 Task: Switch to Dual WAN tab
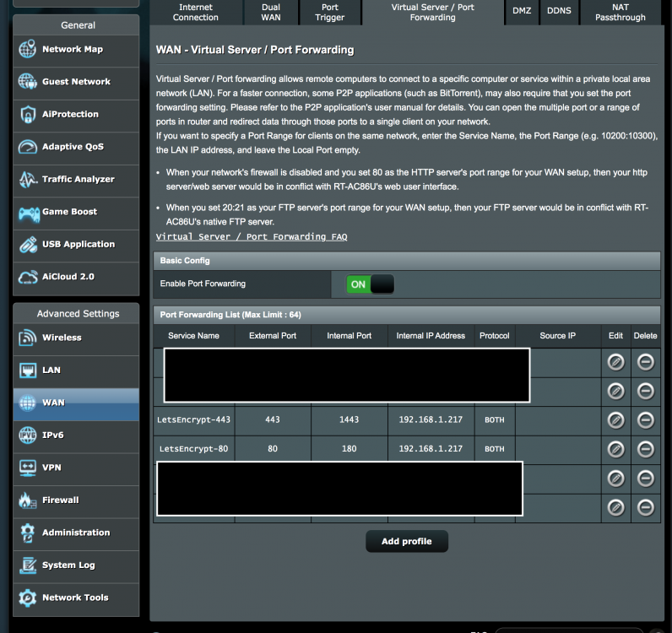(x=271, y=13)
